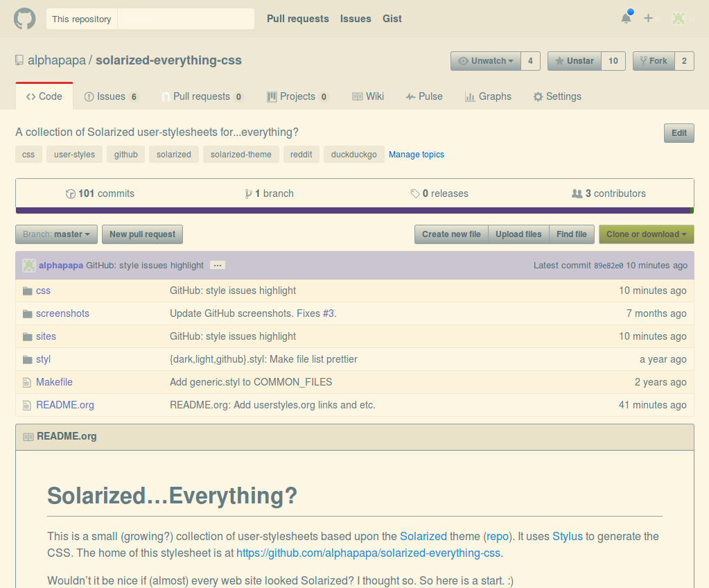Viewport: 709px width, 588px height.
Task: Click Find file button
Action: pos(572,234)
